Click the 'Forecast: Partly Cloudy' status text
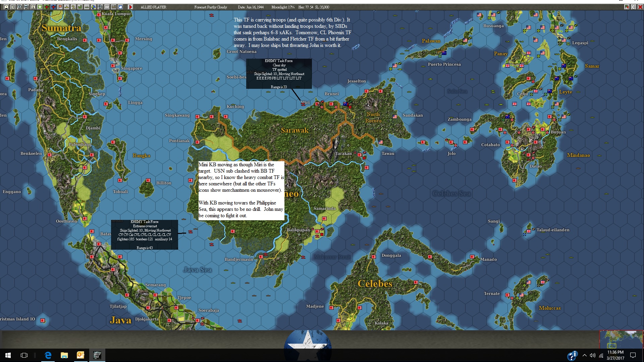Viewport: 644px width, 362px height. [x=211, y=7]
